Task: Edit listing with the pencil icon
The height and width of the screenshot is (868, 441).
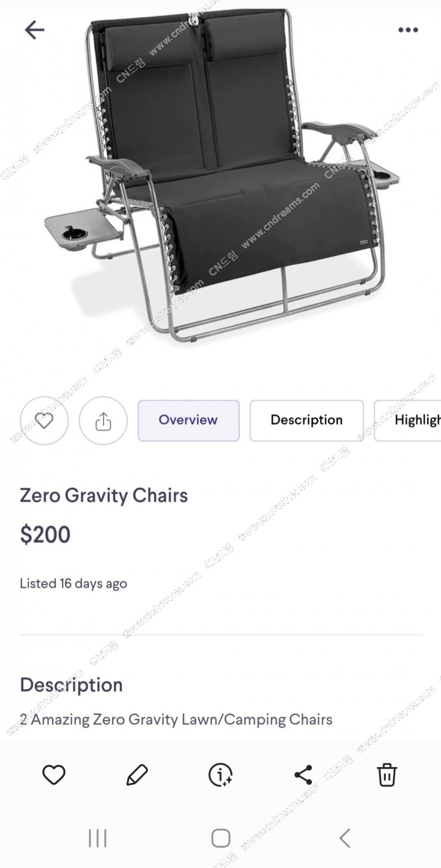Action: [137, 775]
